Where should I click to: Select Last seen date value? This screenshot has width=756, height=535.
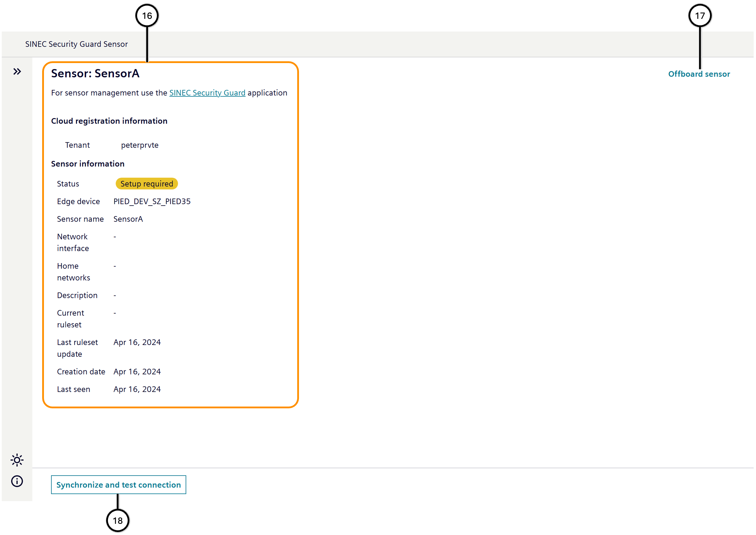137,389
